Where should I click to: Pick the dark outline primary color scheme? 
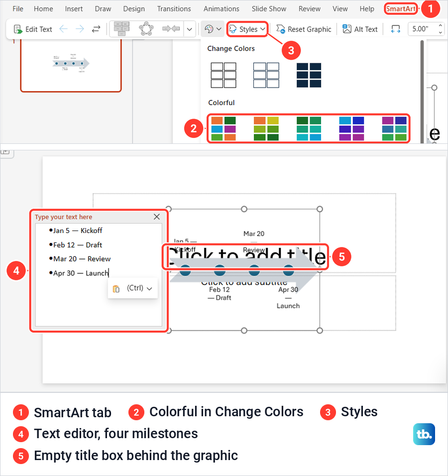(224, 75)
